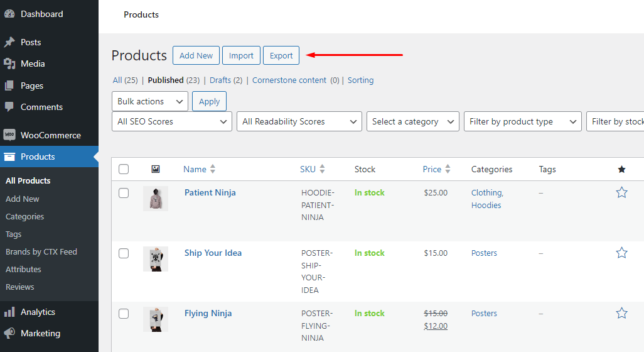The width and height of the screenshot is (644, 352).
Task: Open Categories in the Products submenu
Action: (x=25, y=216)
